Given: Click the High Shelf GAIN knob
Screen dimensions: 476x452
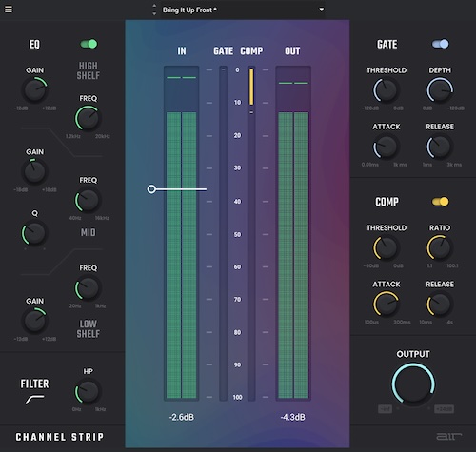Looking at the screenshot, I should pos(34,90).
